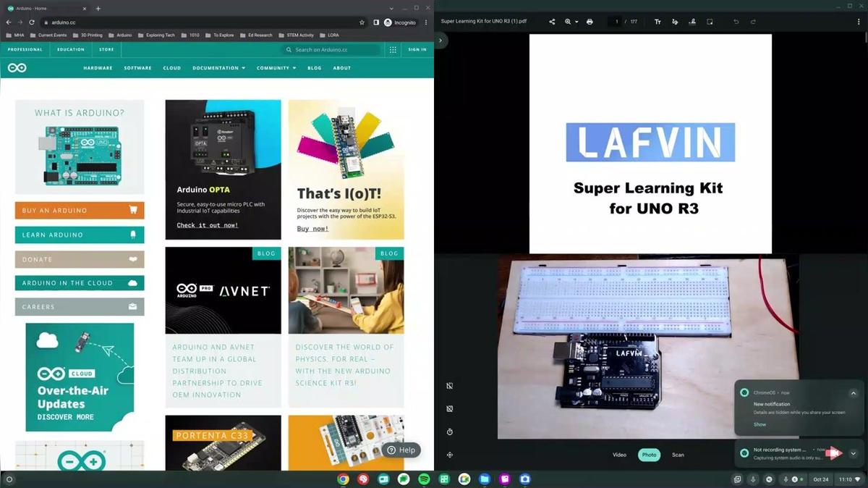Screen dimensions: 868x488
Task: Toggle camera grid icon
Action: [450, 409]
